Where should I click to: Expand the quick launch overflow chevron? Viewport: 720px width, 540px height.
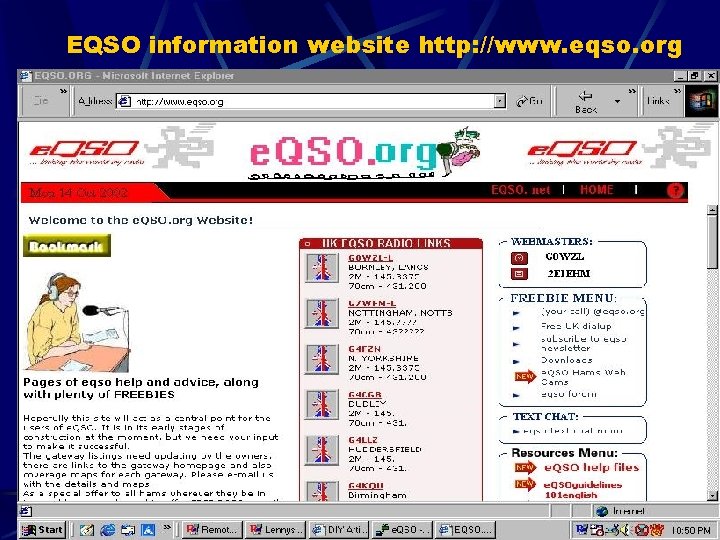pyautogui.click(x=167, y=527)
